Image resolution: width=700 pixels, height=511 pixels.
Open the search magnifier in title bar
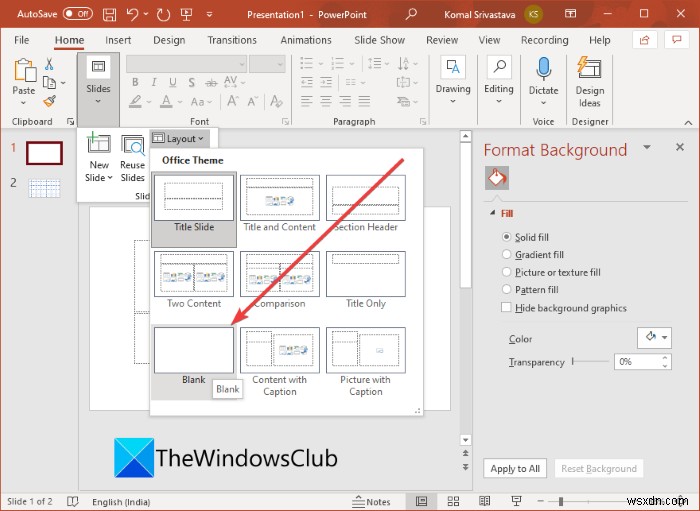411,14
